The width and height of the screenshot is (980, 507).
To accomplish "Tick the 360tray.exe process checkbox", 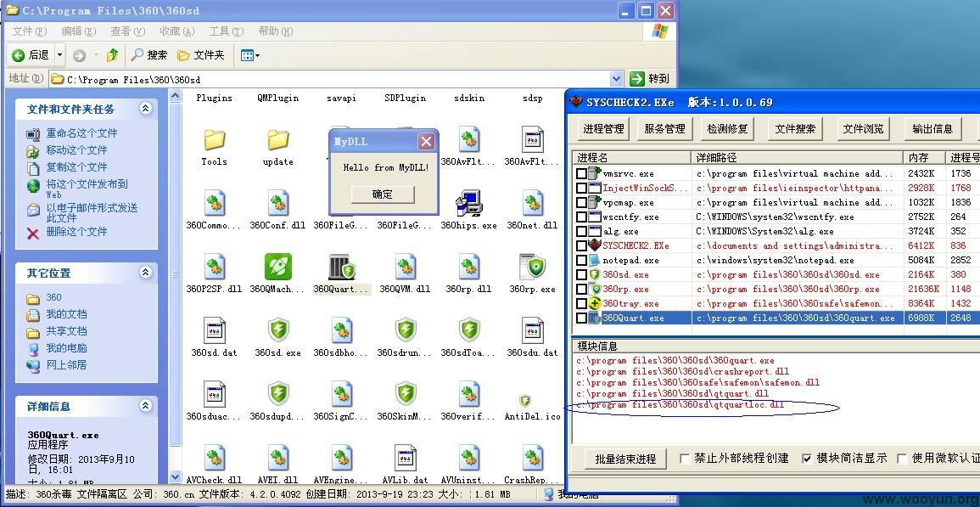I will (581, 303).
